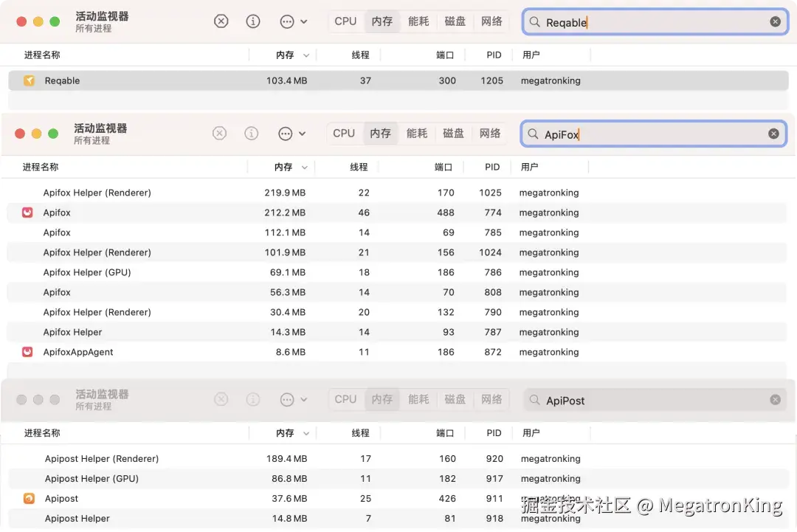The image size is (797, 532).
Task: Click the Apipost app icon in list
Action: coord(29,499)
